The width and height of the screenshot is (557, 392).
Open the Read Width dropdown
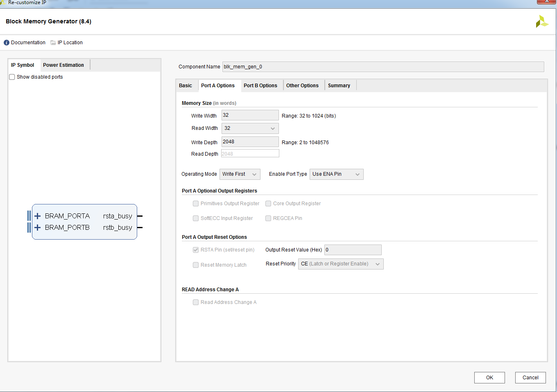pyautogui.click(x=250, y=128)
